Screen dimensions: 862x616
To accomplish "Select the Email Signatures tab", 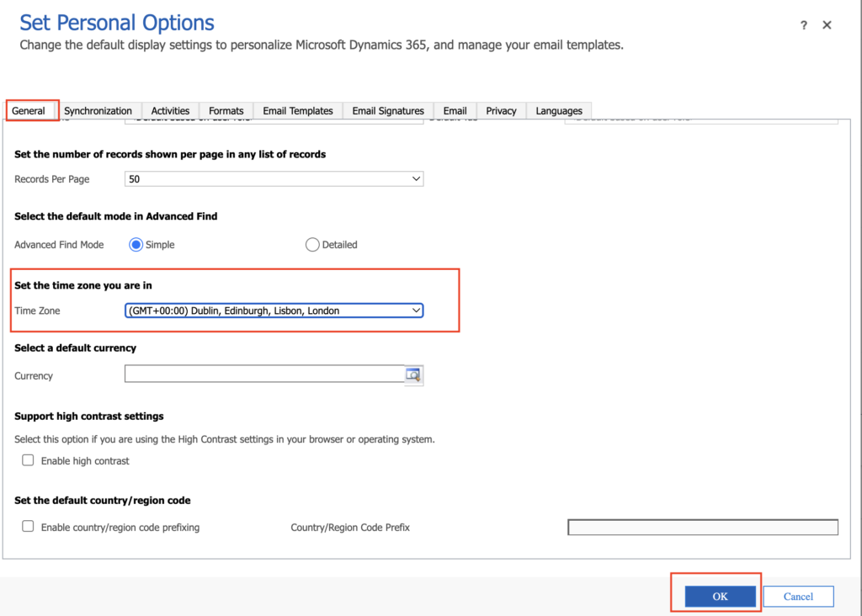I will 388,110.
